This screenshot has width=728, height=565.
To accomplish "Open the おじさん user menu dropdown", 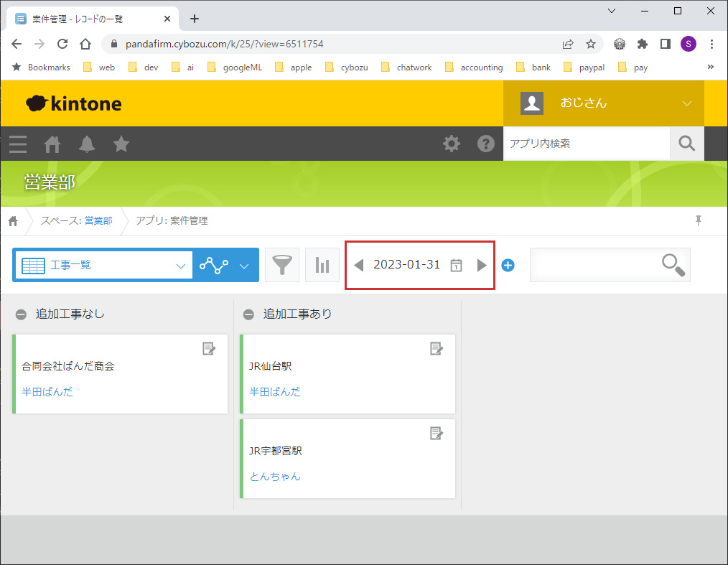I will (x=686, y=103).
